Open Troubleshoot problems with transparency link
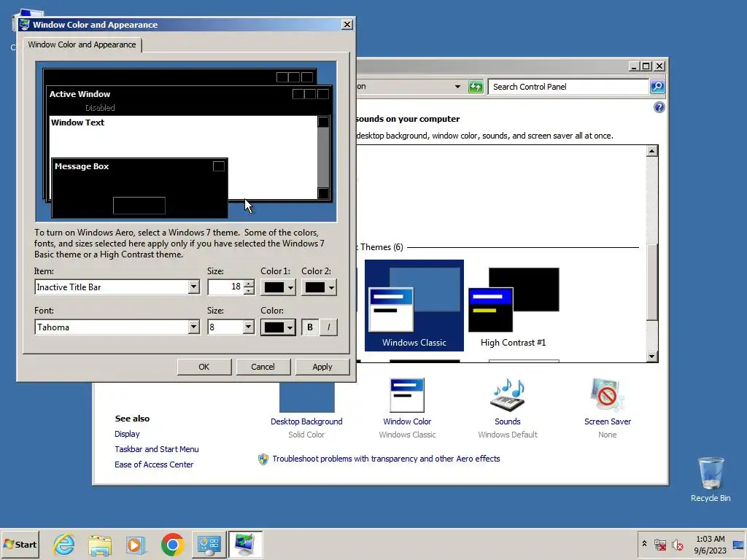This screenshot has height=560, width=747. (x=387, y=459)
